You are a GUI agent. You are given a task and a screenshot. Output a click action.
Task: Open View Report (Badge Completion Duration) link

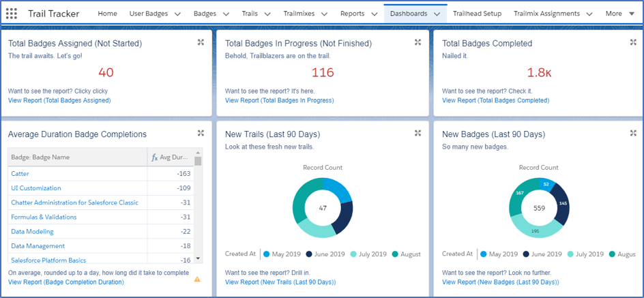point(65,282)
